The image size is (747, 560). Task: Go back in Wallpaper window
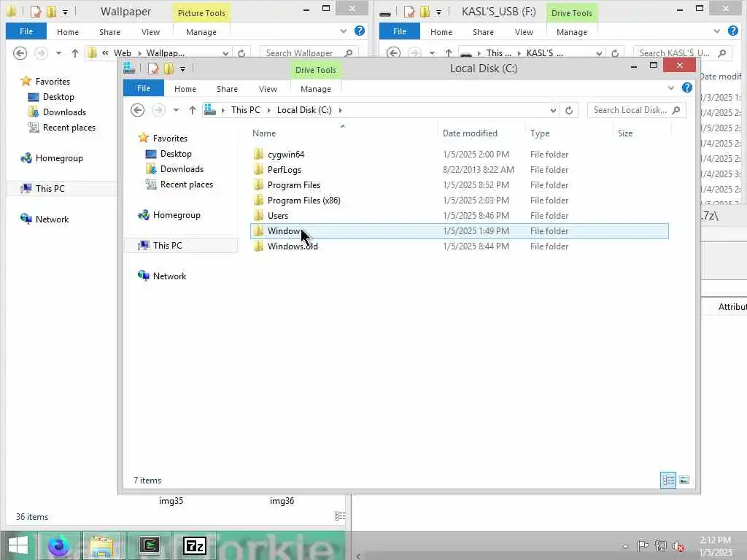(20, 52)
